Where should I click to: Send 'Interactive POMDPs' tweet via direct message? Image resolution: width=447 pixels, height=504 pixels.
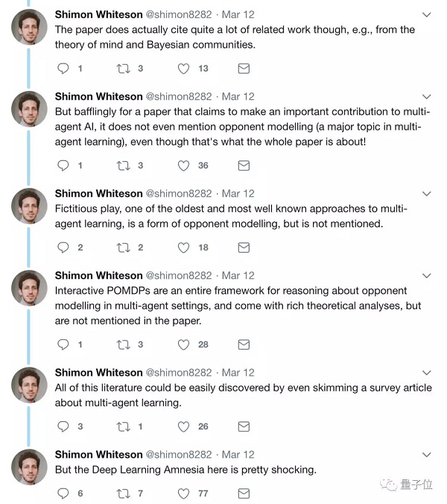[x=243, y=344]
